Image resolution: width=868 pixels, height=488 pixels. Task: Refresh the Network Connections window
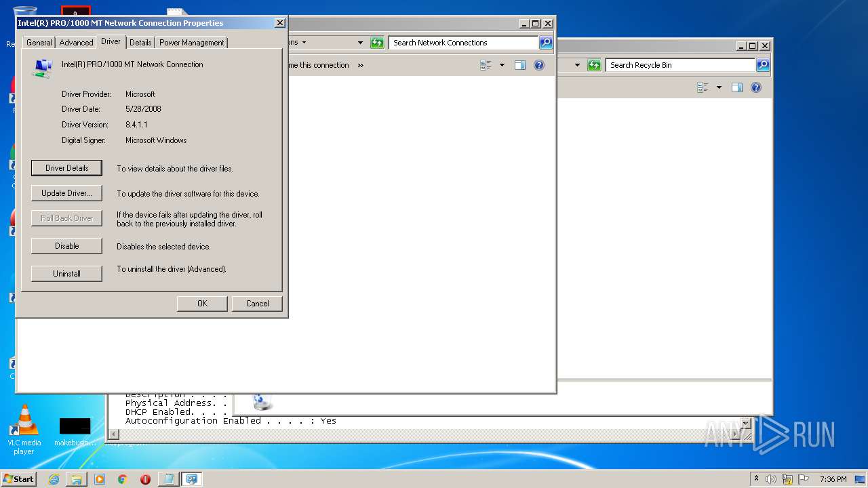(x=377, y=43)
